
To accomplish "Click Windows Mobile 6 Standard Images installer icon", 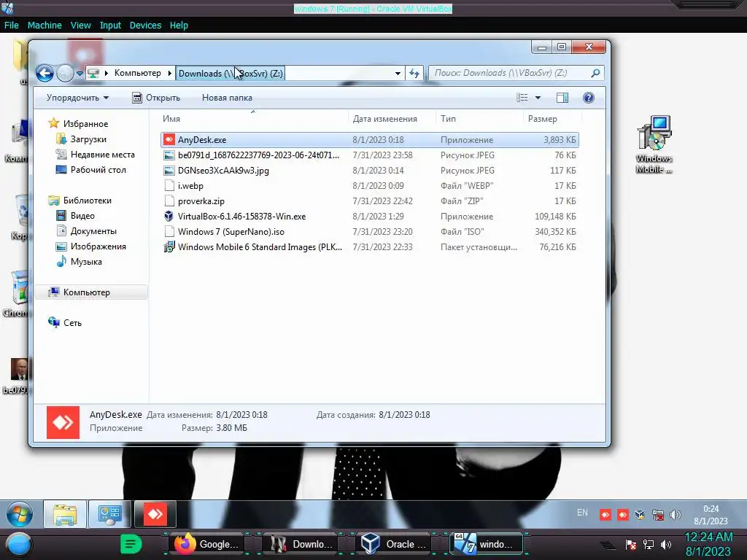I will point(169,246).
